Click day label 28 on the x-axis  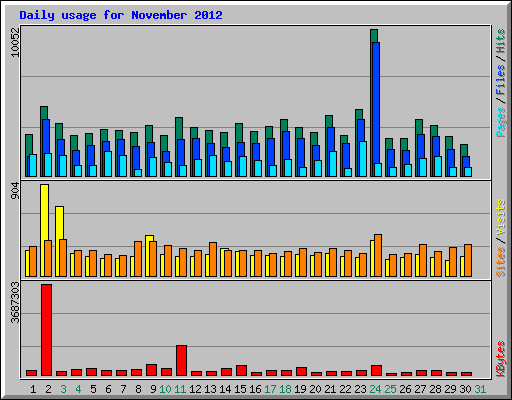click(435, 389)
